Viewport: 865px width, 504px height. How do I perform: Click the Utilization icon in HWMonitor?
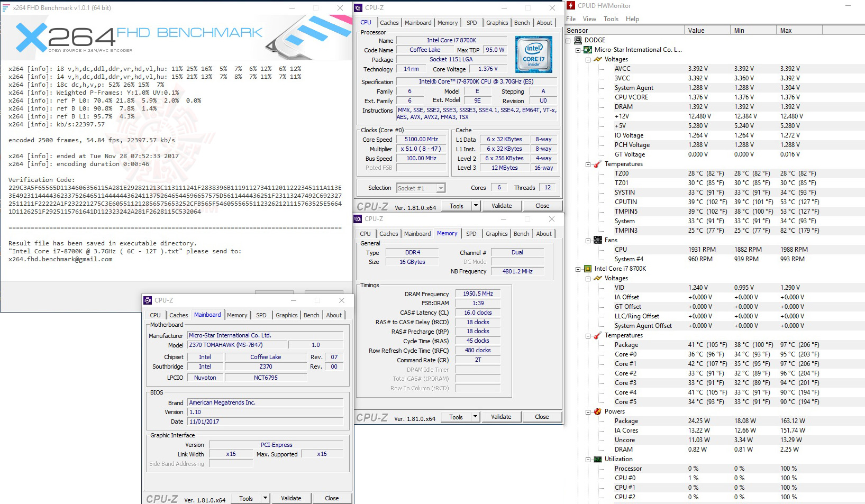point(598,459)
